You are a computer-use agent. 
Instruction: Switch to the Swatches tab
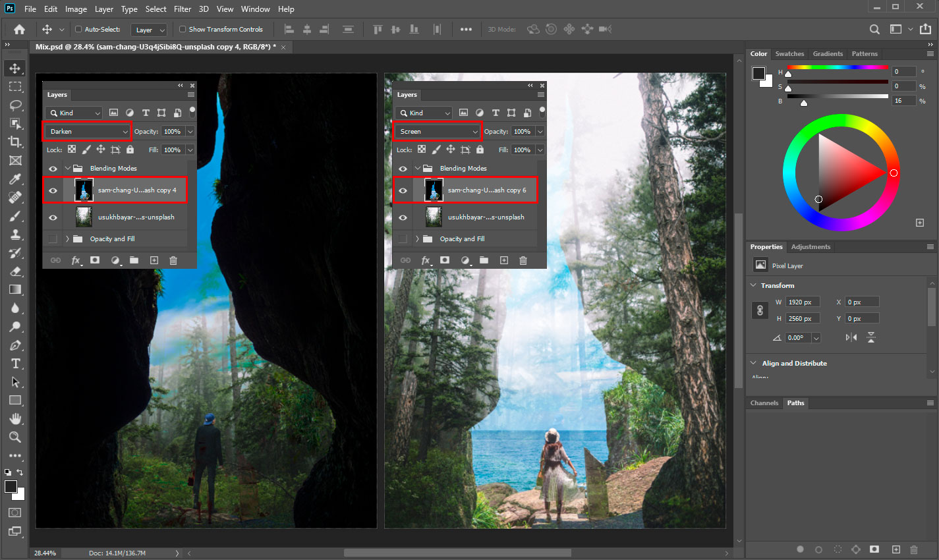789,53
